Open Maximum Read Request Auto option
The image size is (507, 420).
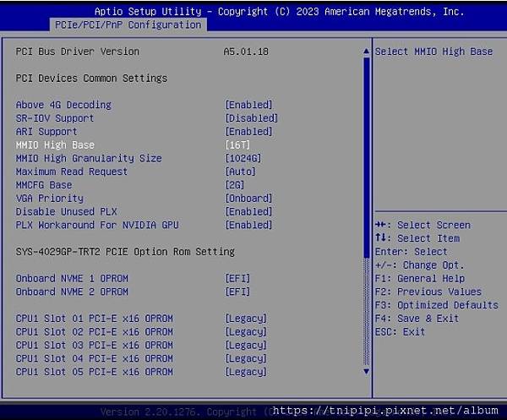[x=240, y=172]
